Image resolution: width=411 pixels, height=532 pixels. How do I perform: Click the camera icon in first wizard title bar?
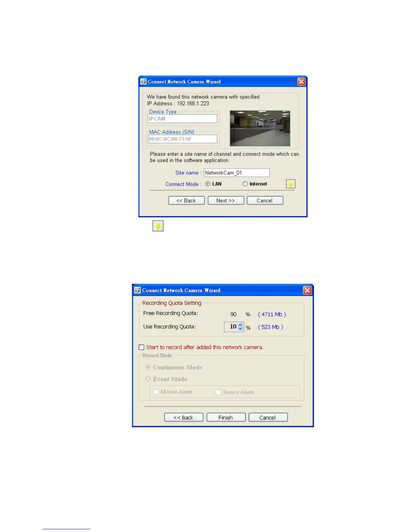pyautogui.click(x=143, y=82)
